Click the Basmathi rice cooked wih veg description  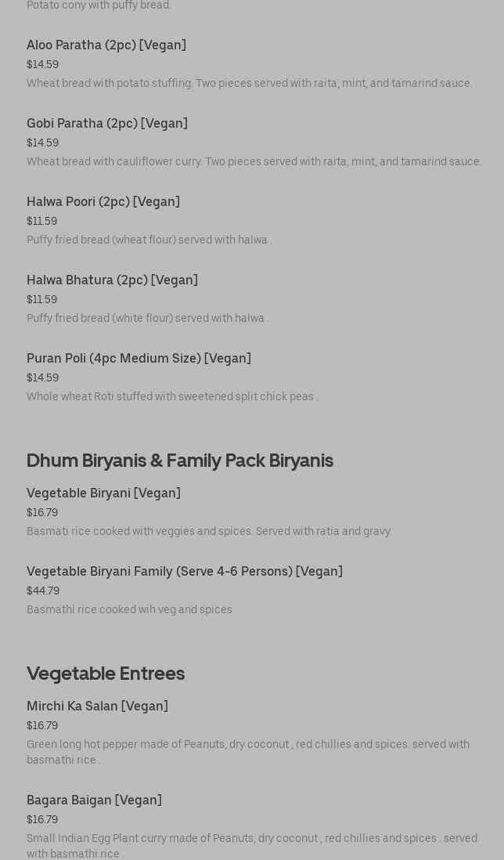(129, 610)
